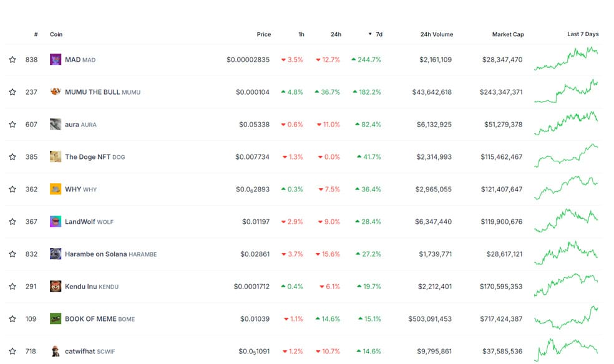The image size is (614, 364).
Task: Sort table by rank # header
Action: [x=36, y=34]
